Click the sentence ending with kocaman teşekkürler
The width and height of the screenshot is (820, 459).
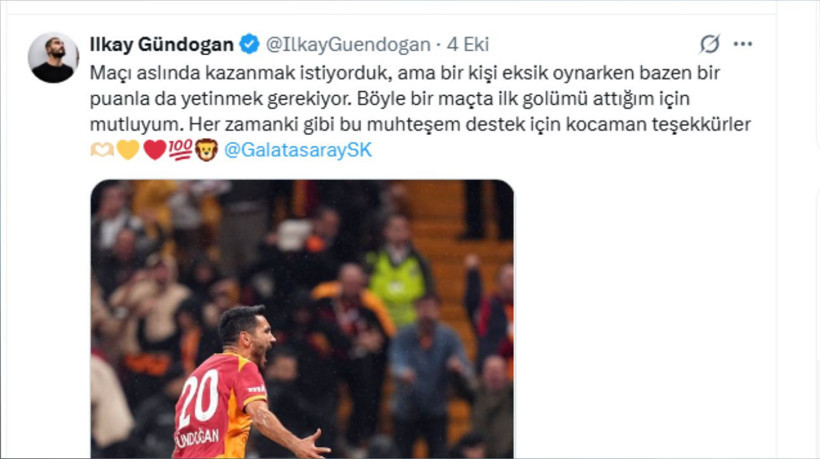coord(470,124)
